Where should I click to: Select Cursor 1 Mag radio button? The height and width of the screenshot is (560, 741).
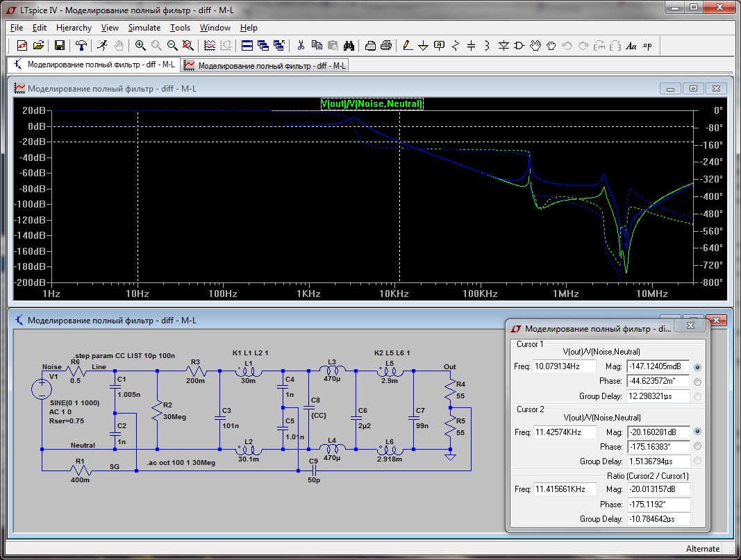[x=697, y=367]
